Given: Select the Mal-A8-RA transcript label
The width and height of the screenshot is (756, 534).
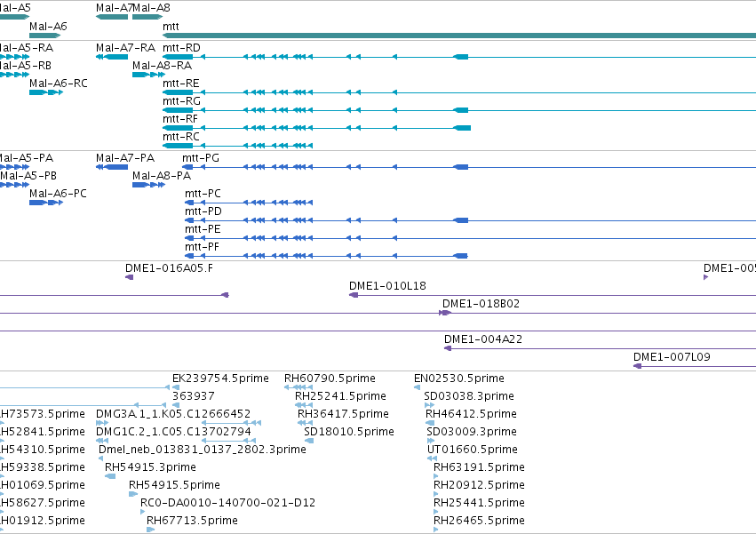Looking at the screenshot, I should (x=162, y=66).
